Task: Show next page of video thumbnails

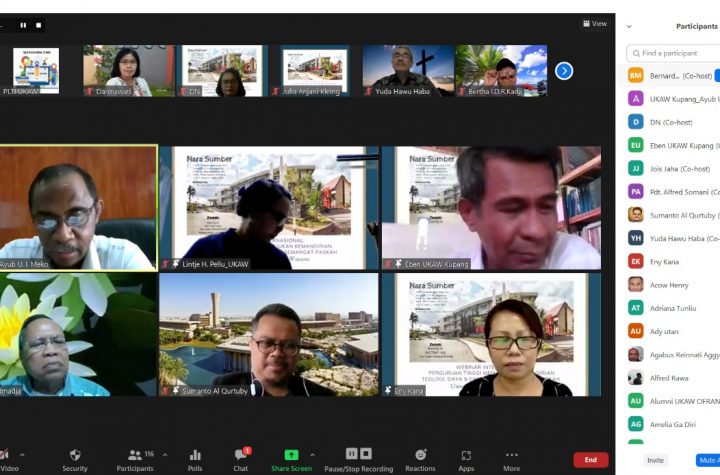Action: pos(564,71)
